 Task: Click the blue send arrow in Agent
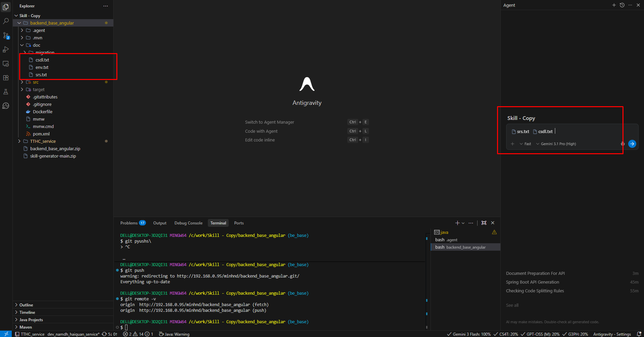632,144
